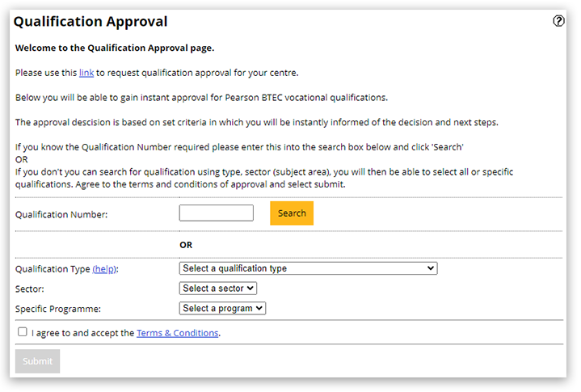The width and height of the screenshot is (581, 392).
Task: Click the "I agree to and accept the" text
Action: [83, 333]
